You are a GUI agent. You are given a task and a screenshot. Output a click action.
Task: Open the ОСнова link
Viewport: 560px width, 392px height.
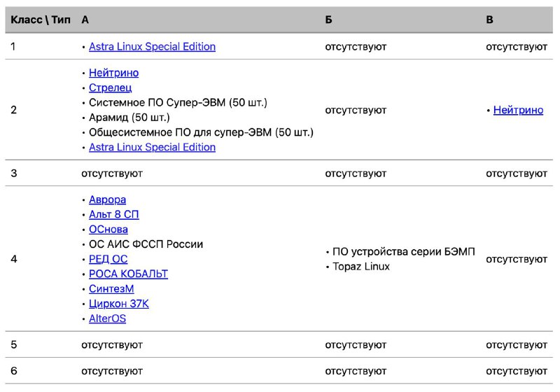(x=108, y=229)
